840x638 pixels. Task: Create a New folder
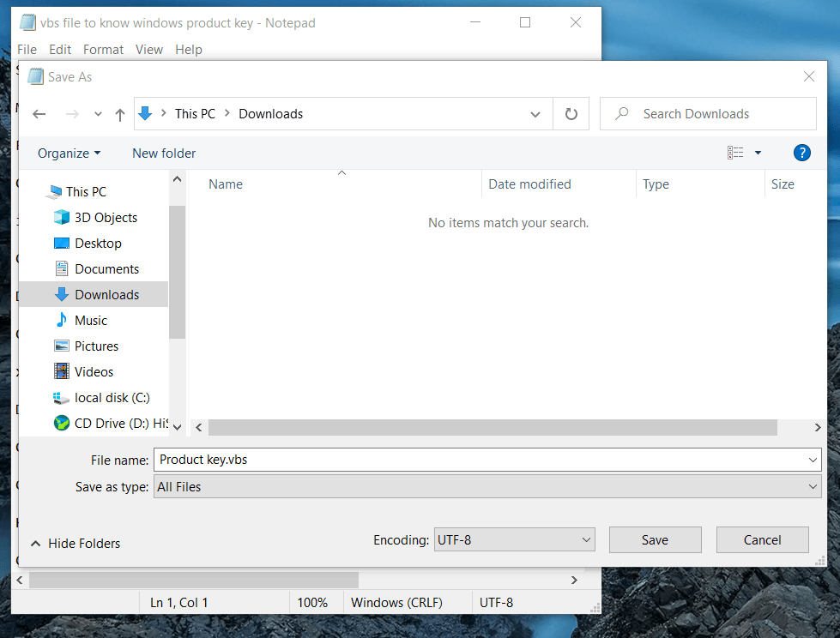(x=164, y=153)
